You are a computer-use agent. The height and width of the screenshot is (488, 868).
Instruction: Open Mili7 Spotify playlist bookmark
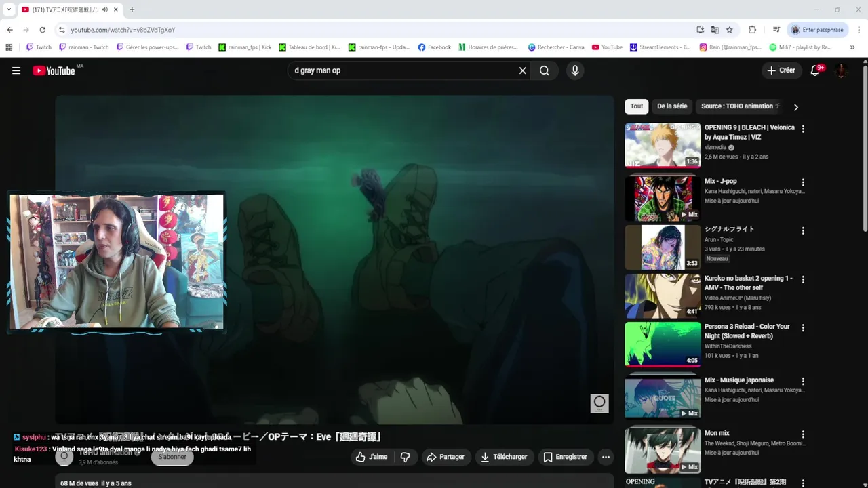(x=800, y=47)
